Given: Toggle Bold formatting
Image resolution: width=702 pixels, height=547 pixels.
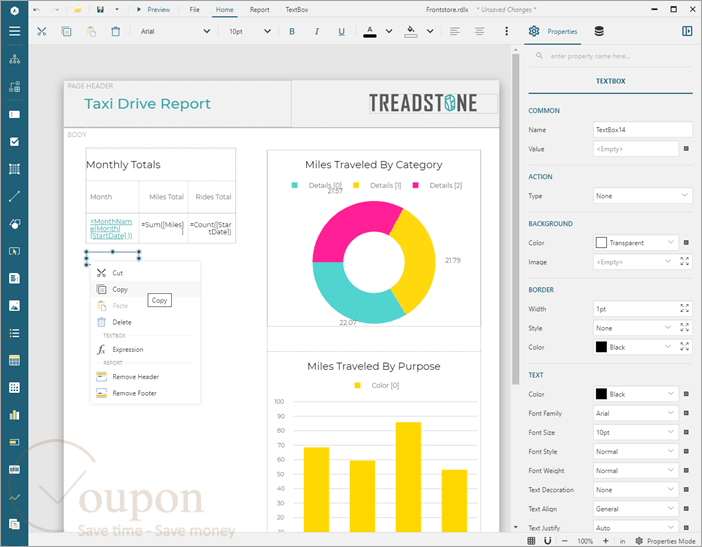Looking at the screenshot, I should (x=292, y=31).
